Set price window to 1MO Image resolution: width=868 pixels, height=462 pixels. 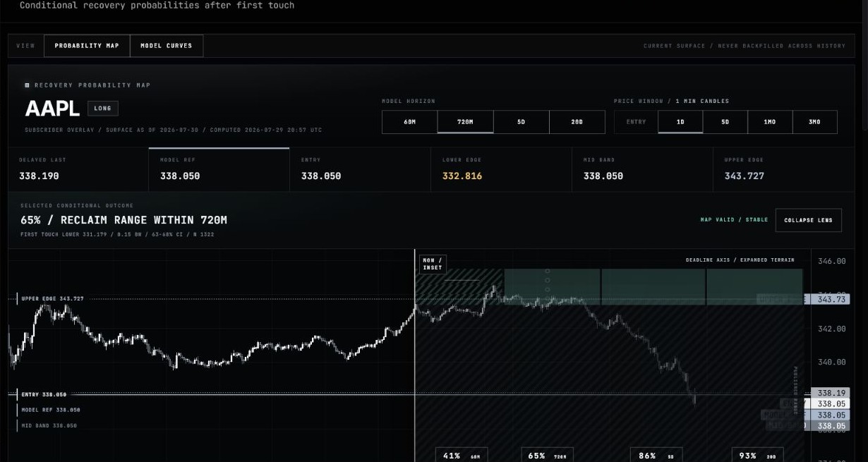coord(769,122)
